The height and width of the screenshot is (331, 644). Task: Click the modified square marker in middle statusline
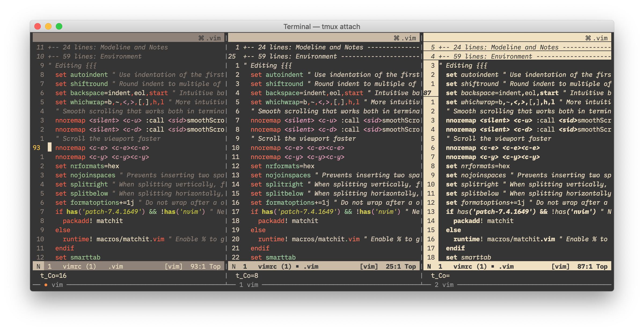point(297,267)
